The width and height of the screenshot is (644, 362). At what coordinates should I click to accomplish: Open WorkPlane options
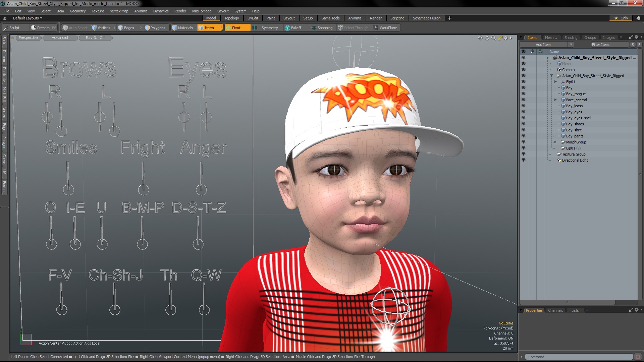(386, 28)
